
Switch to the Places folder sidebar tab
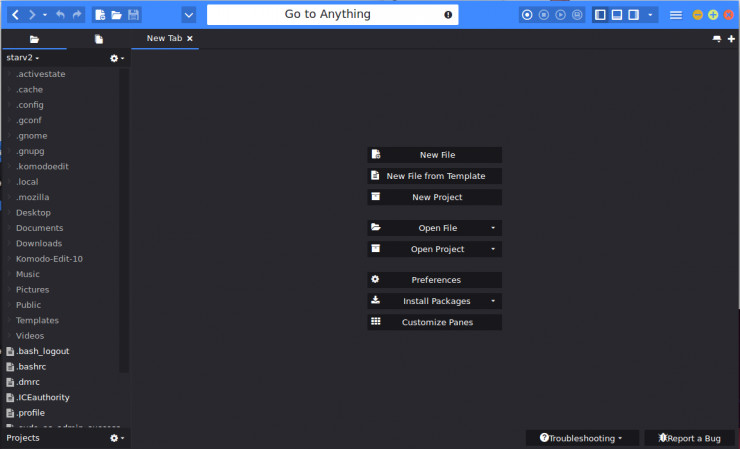click(x=34, y=39)
